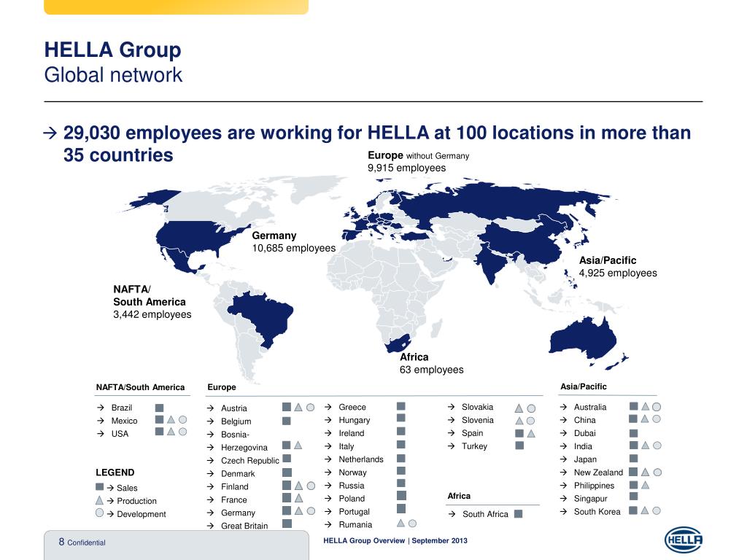Click the sales square beside Great Britain
The image size is (747, 560).
(287, 524)
